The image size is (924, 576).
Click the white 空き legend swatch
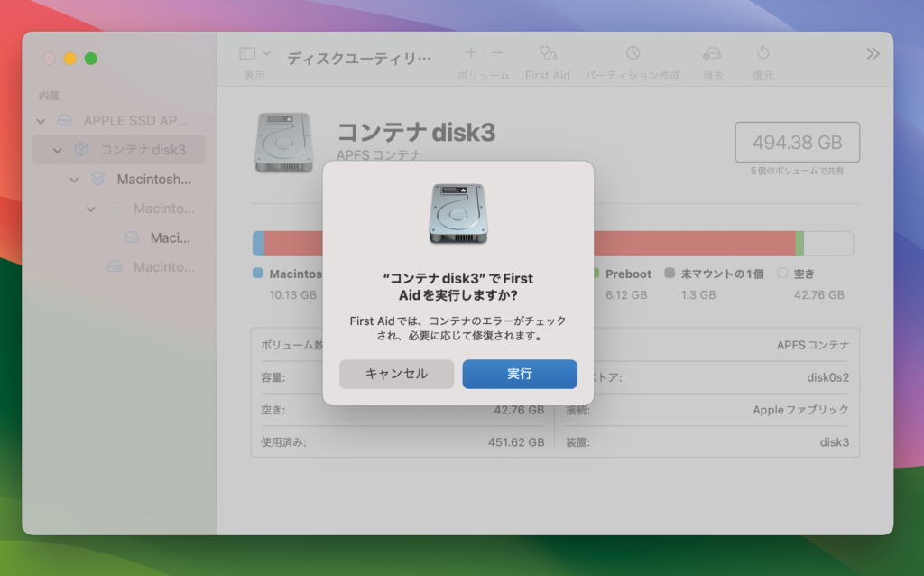(x=782, y=273)
